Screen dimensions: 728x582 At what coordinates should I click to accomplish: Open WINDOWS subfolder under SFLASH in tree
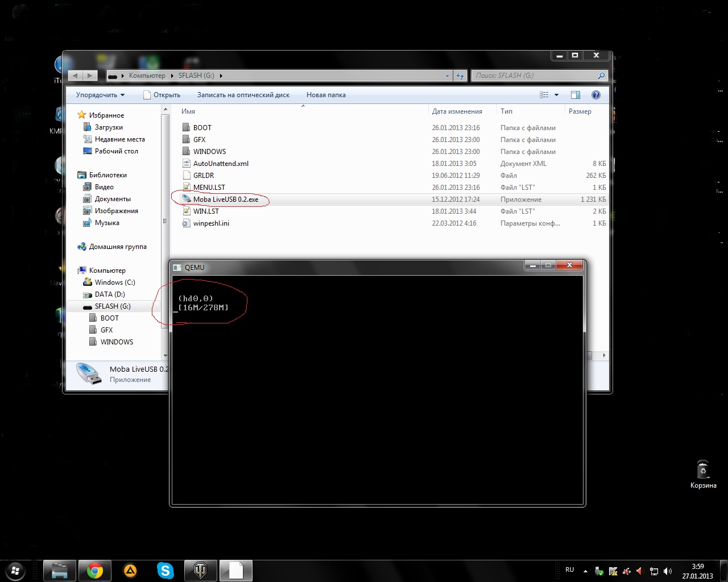(117, 342)
